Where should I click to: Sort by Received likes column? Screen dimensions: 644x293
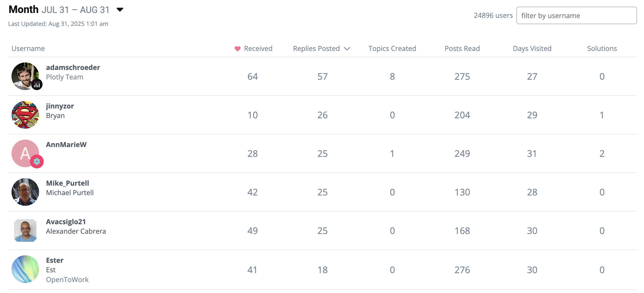click(258, 49)
